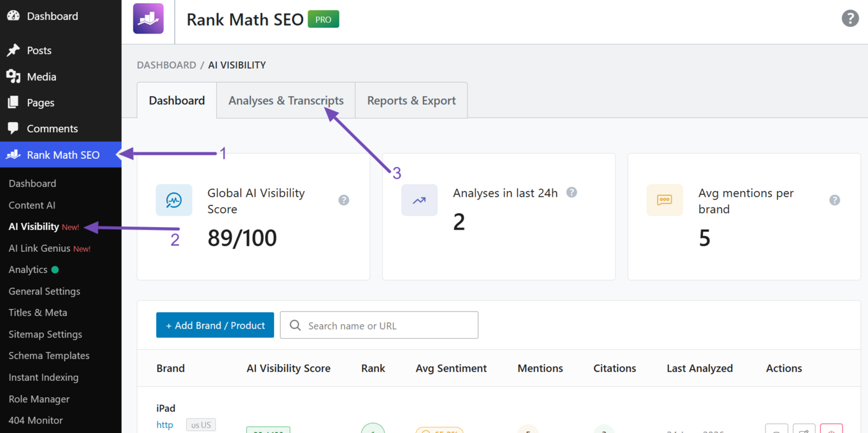Click the Brand column header
Image resolution: width=868 pixels, height=433 pixels.
(x=170, y=368)
